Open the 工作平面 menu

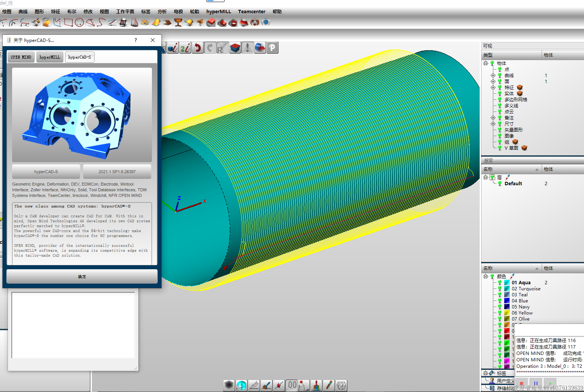coord(125,12)
